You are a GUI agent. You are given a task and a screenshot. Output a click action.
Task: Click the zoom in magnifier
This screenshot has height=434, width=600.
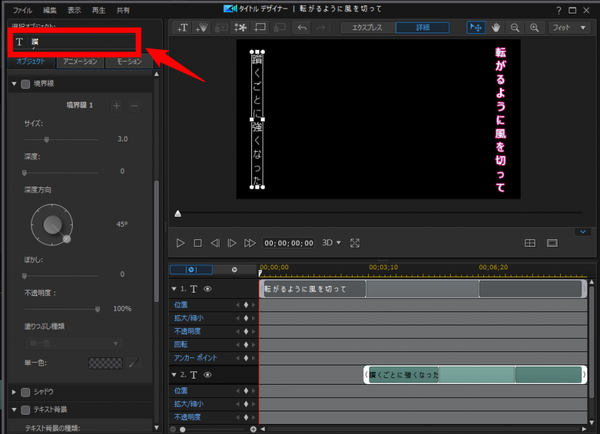[534, 28]
